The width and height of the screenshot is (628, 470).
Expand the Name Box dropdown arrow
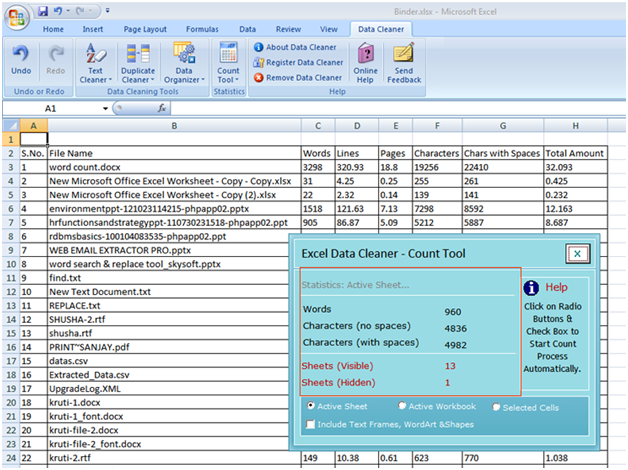[105, 108]
